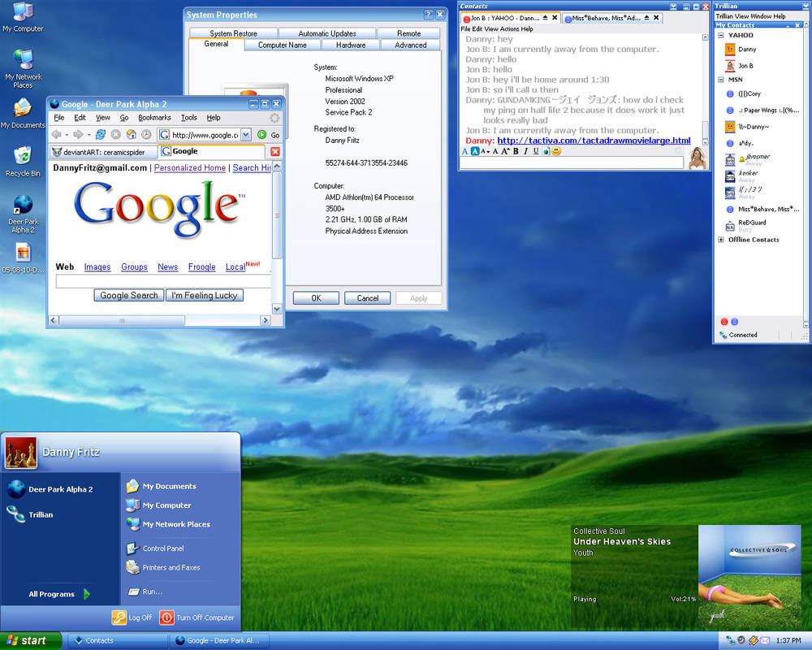Image resolution: width=812 pixels, height=650 pixels.
Task: Open the font size dropdown in chat toolbar
Action: [x=485, y=151]
